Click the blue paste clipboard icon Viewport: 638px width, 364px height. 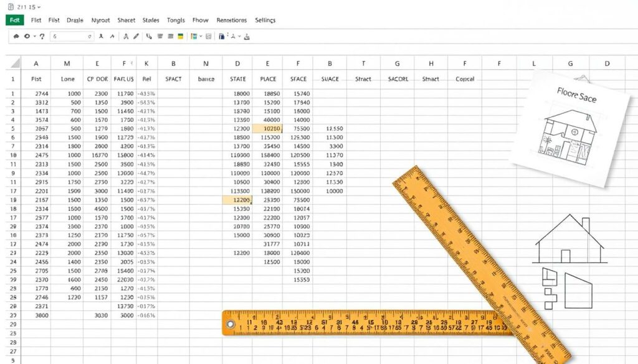pos(221,36)
